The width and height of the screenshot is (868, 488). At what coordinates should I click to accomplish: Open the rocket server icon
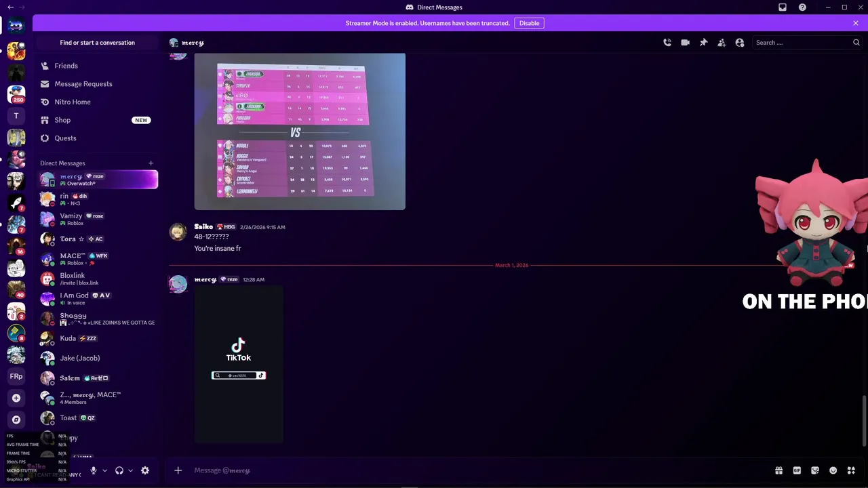tap(16, 203)
